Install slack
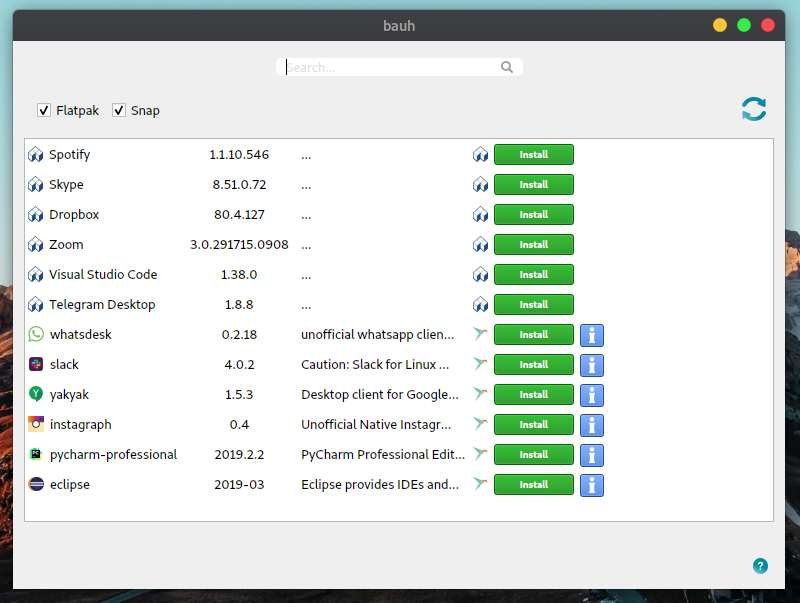 click(x=534, y=365)
